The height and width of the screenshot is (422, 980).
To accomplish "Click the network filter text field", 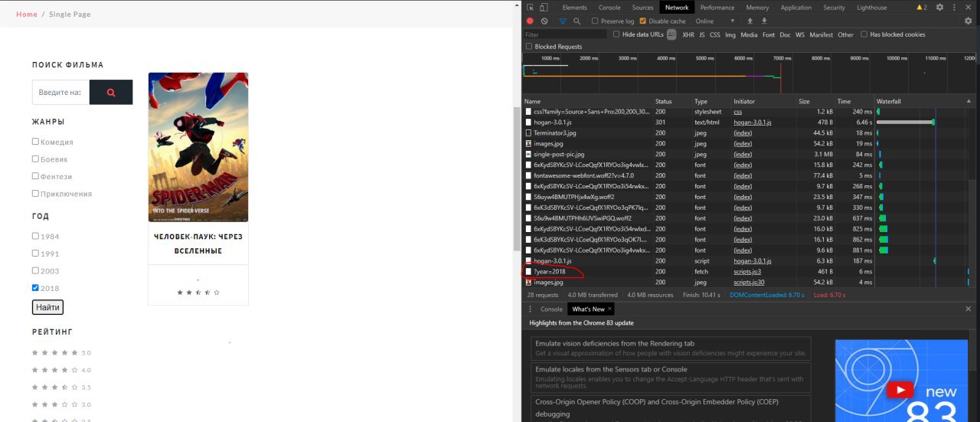I will (565, 34).
